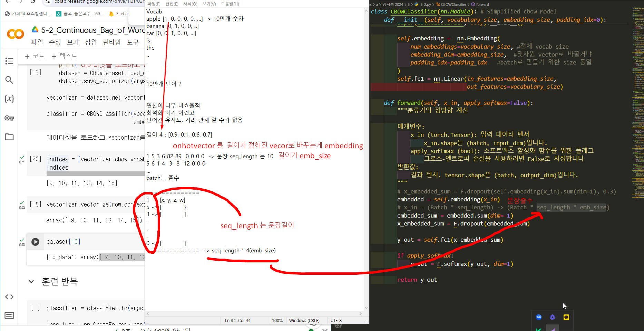The width and height of the screenshot is (644, 331).
Task: Click Notepad vertical scrollbar down arrow
Action: coord(366,308)
